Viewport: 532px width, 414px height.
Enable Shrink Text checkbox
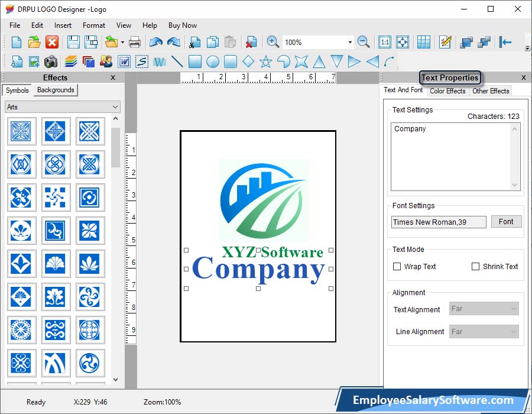pyautogui.click(x=476, y=266)
